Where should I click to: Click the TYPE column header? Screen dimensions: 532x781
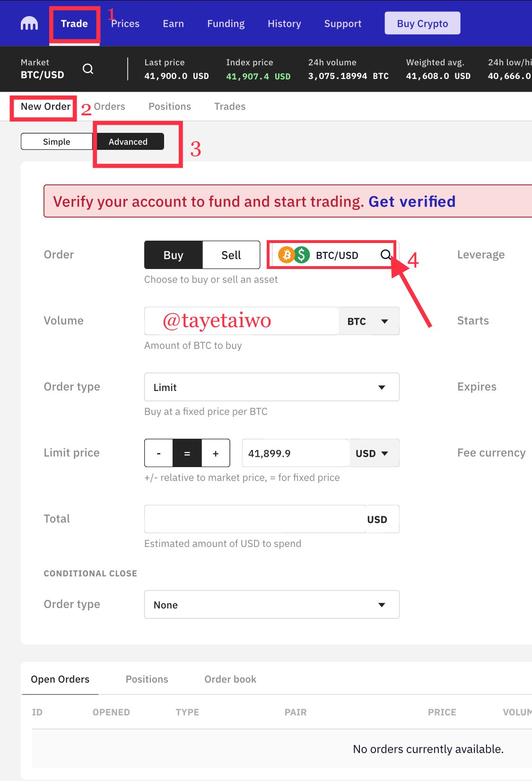[x=187, y=712]
